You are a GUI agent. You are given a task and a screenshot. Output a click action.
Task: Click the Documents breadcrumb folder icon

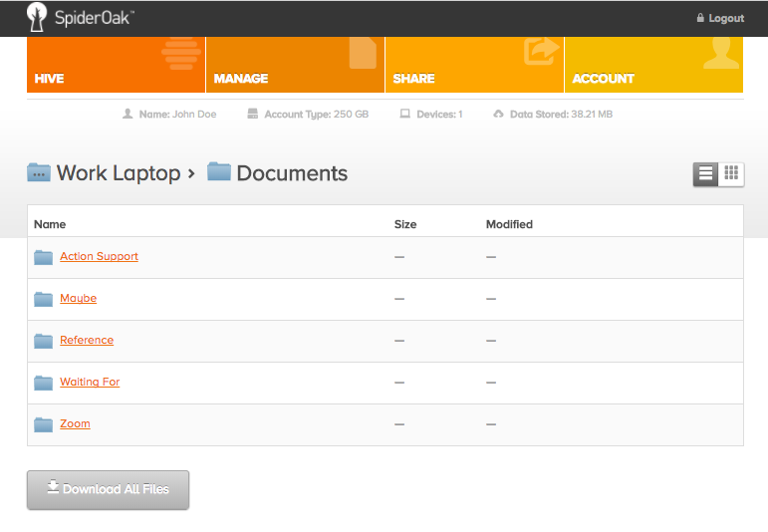tap(219, 171)
